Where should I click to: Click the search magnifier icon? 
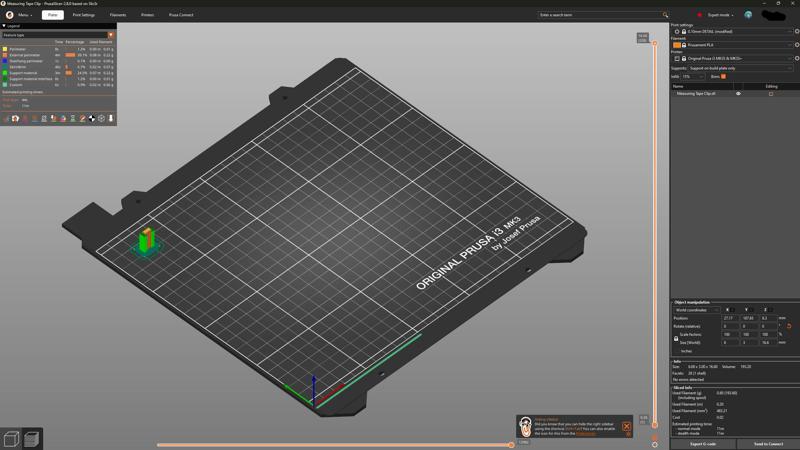pyautogui.click(x=665, y=15)
